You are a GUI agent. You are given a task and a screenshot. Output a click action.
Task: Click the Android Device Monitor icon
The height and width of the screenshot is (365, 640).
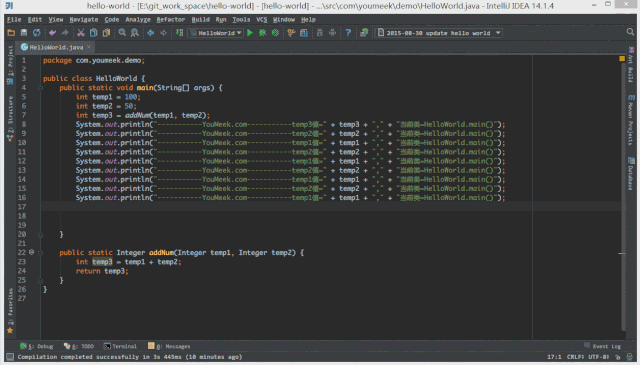click(x=332, y=33)
